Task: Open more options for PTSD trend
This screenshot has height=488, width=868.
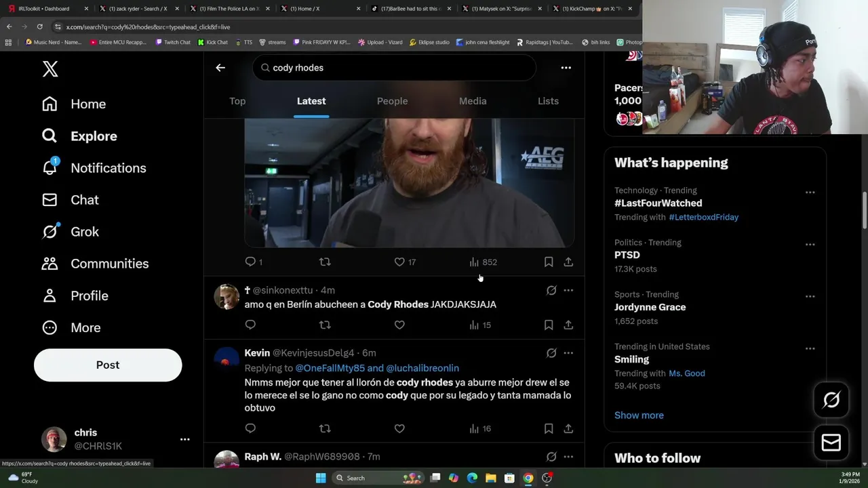Action: (810, 245)
